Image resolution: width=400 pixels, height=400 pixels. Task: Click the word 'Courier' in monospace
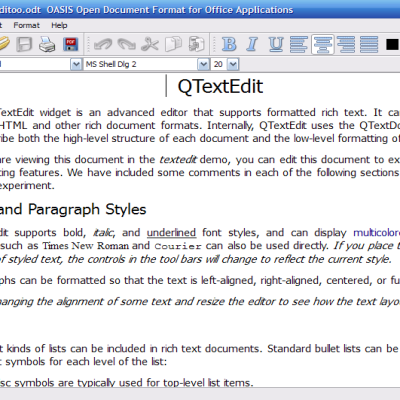click(x=178, y=246)
